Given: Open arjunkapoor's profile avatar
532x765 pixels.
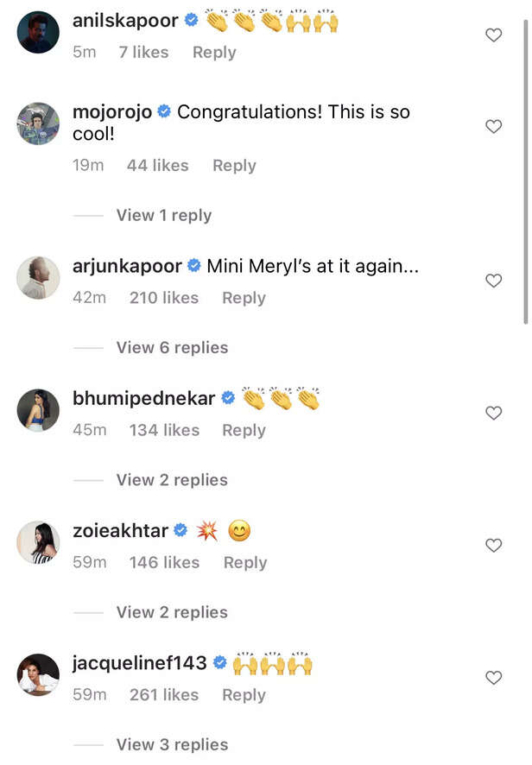Looking at the screenshot, I should pyautogui.click(x=39, y=278).
